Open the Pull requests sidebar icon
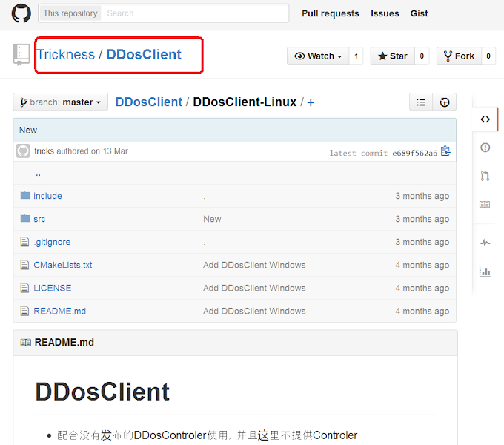 pos(485,176)
